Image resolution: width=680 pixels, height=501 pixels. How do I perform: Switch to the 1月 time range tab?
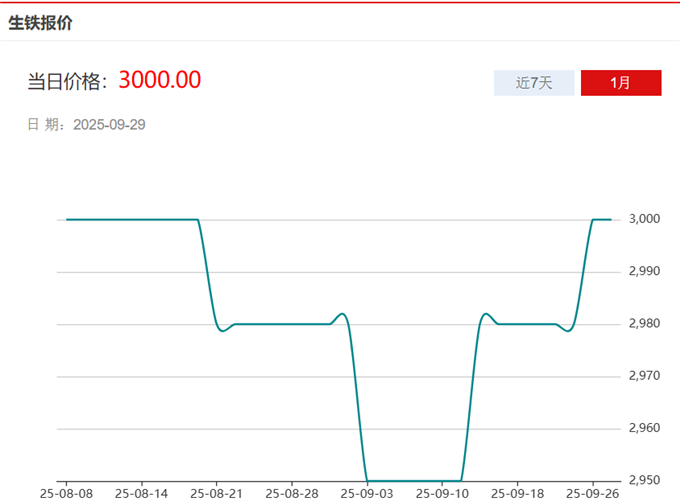[x=620, y=83]
